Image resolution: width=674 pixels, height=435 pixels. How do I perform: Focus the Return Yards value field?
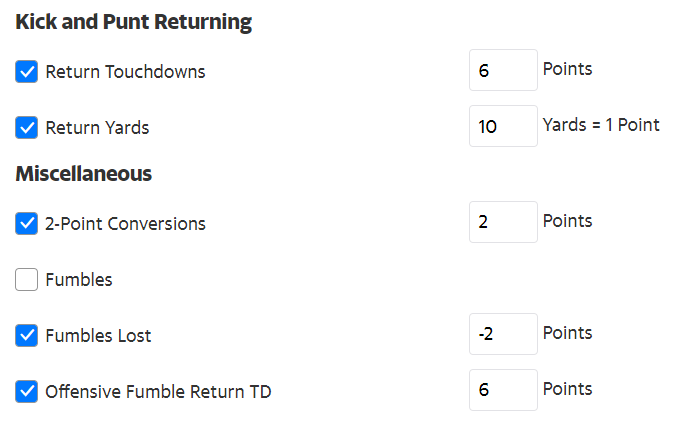(x=503, y=127)
